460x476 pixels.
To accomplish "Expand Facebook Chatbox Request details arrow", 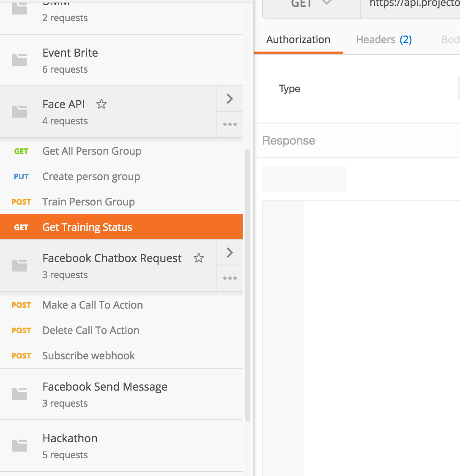I will [230, 253].
